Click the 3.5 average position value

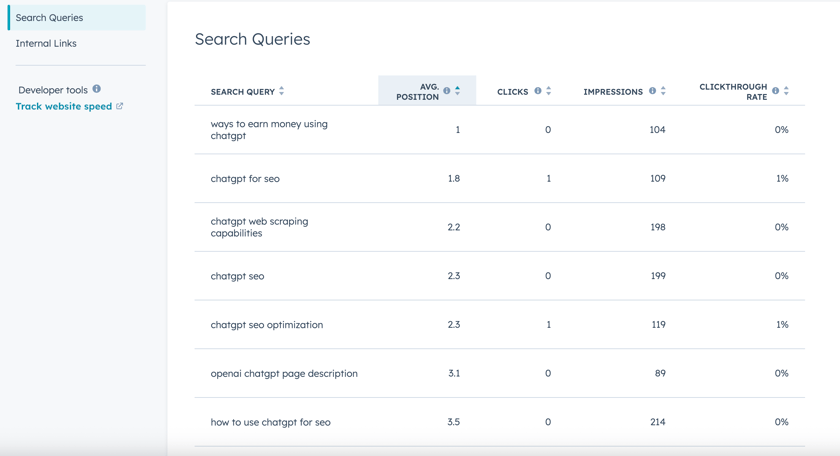pyautogui.click(x=454, y=422)
